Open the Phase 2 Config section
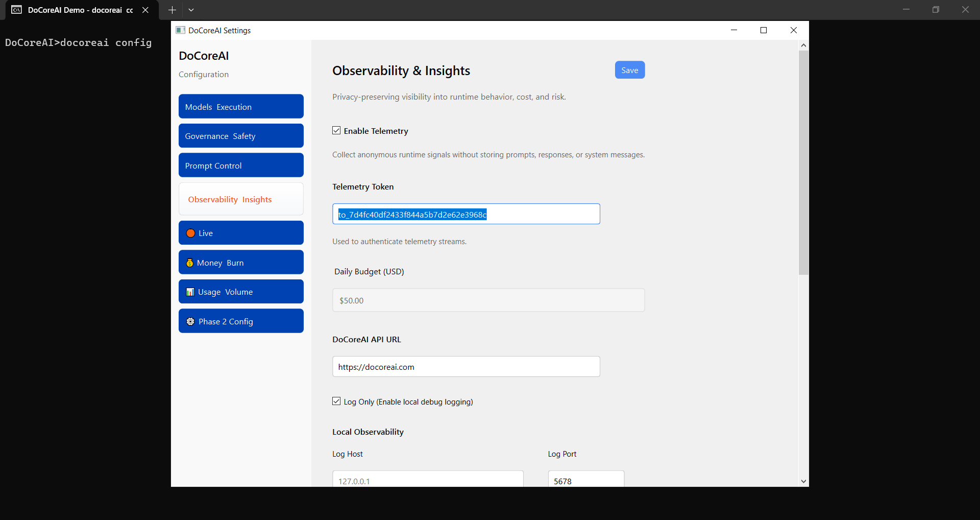Viewport: 980px width, 520px height. (x=241, y=321)
